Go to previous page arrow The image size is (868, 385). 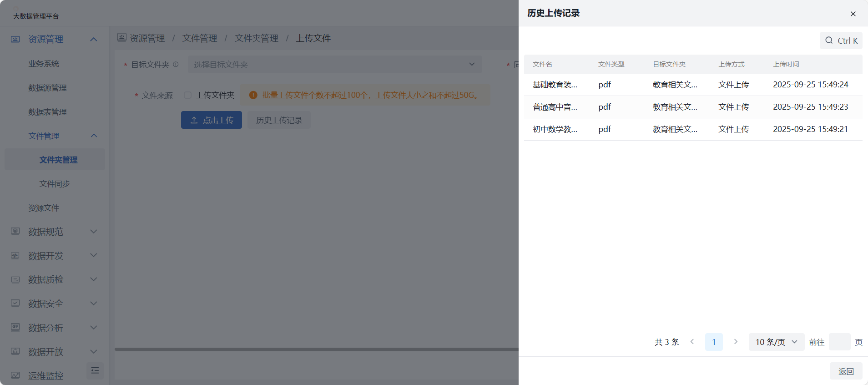(692, 342)
